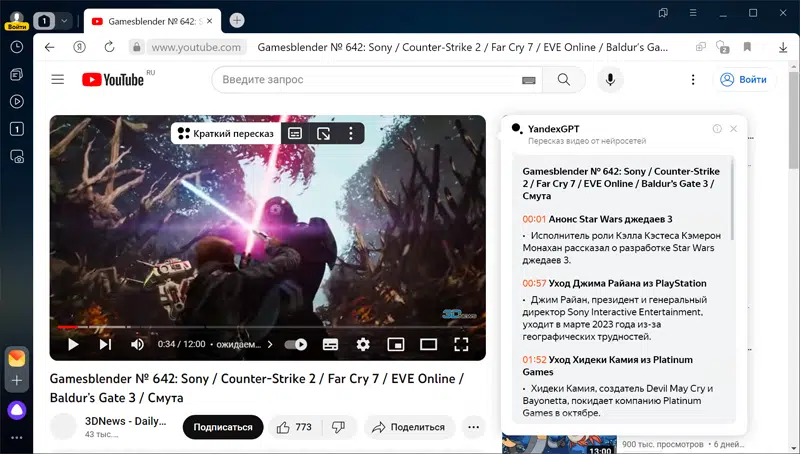Jump to 00:57 timestamp in YandexGPT summary
Viewport: 800px width, 454px height.
tap(534, 283)
